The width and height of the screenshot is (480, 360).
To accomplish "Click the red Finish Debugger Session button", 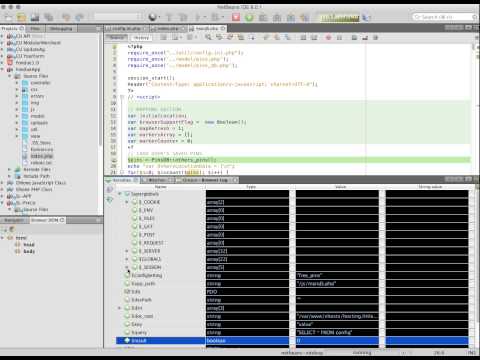I will point(236,17).
